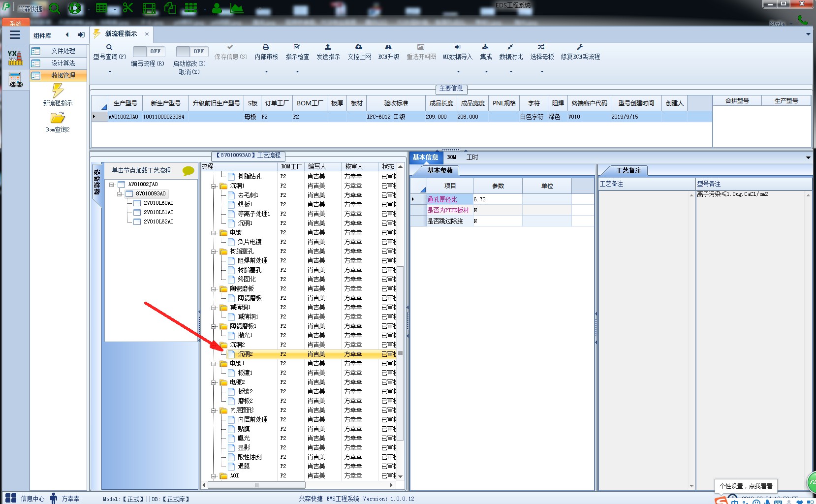Click 集成 download toolbar icon
The height and width of the screenshot is (504, 816).
coord(485,47)
